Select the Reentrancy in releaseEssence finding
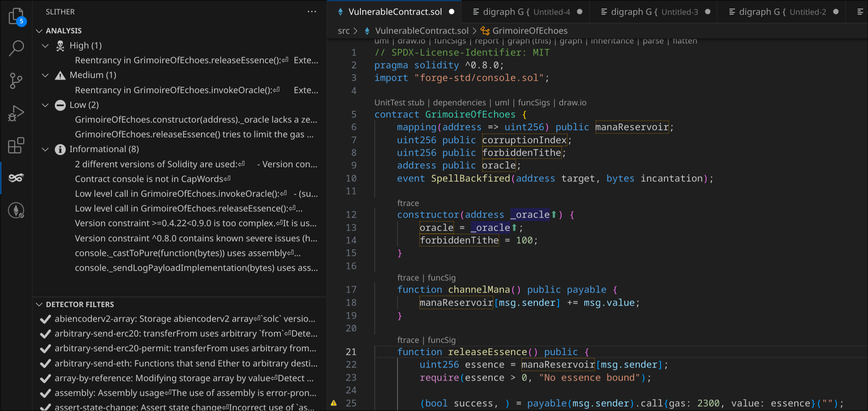This screenshot has width=868, height=411. tap(196, 60)
